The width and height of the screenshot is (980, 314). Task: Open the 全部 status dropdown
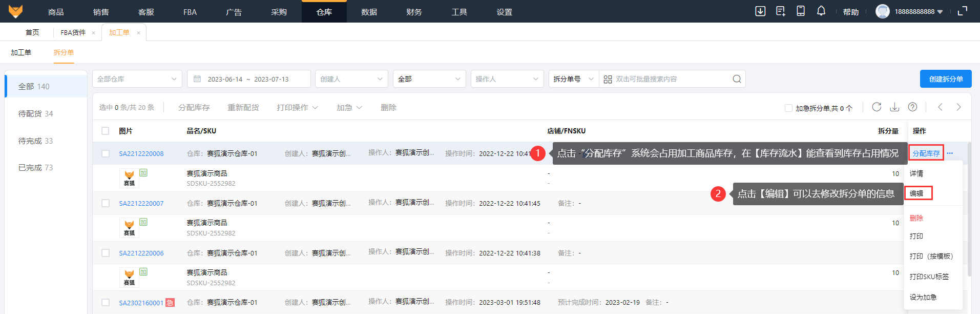point(429,79)
